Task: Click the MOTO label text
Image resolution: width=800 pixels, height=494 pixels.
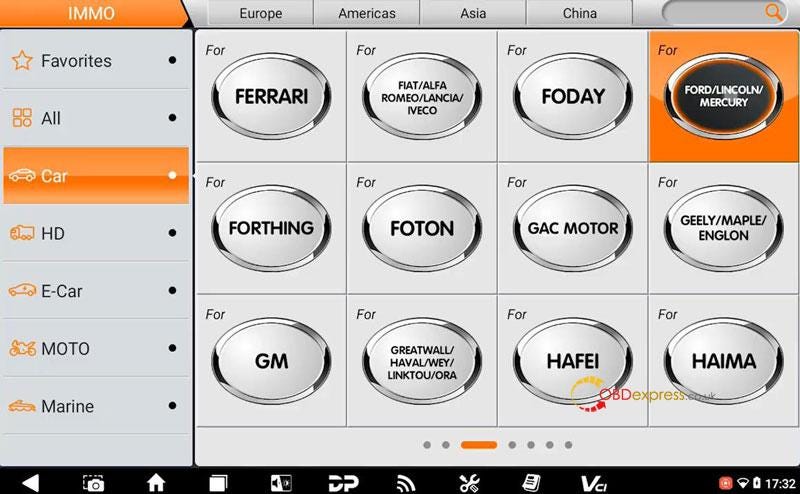Action: [x=65, y=349]
